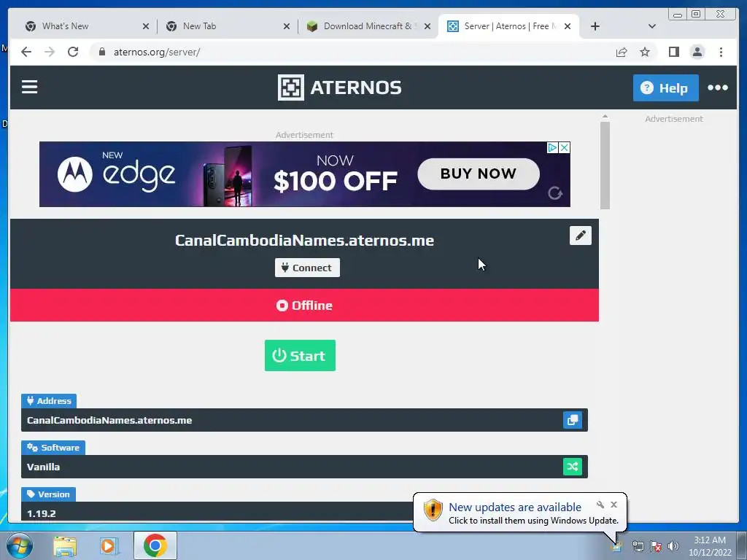
Task: Toggle the Chrome side panel
Action: (673, 52)
